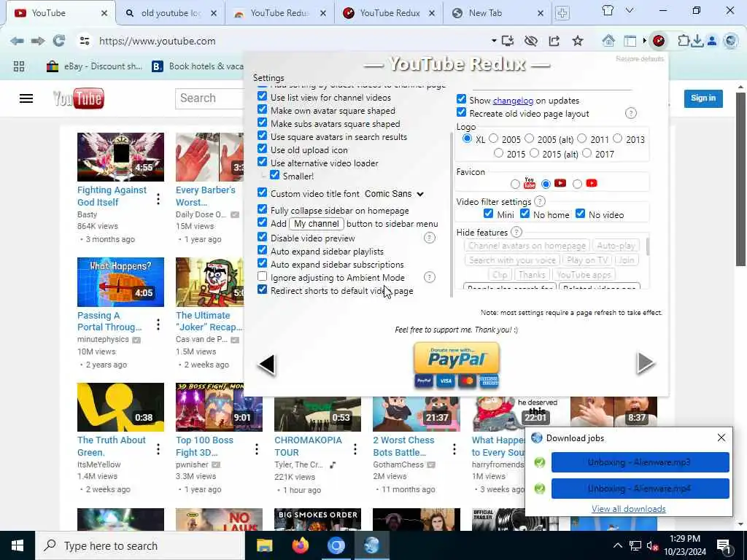
Task: Launch Firefox from the taskbar
Action: point(300,545)
